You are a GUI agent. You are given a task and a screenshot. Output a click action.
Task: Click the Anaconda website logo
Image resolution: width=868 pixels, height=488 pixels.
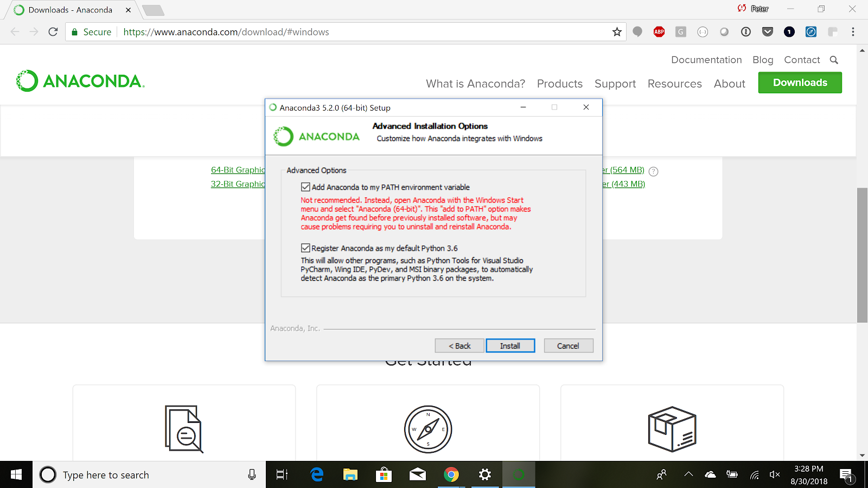[x=80, y=81]
